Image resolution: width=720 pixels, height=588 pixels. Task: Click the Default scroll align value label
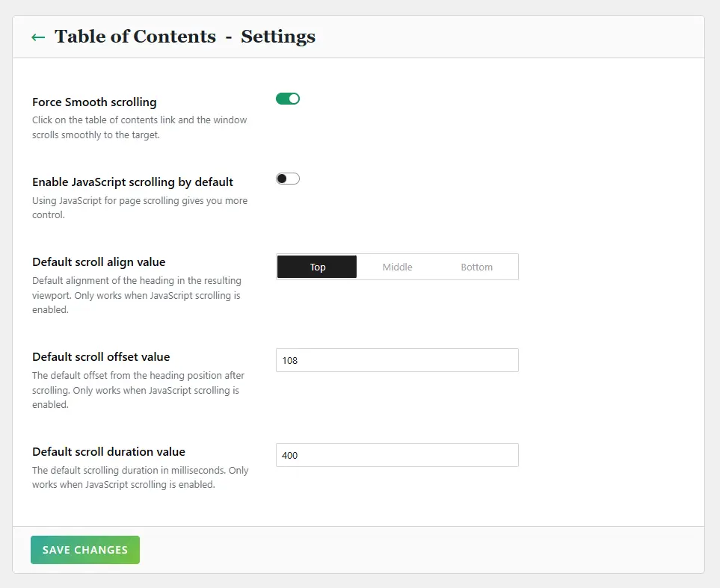[99, 262]
